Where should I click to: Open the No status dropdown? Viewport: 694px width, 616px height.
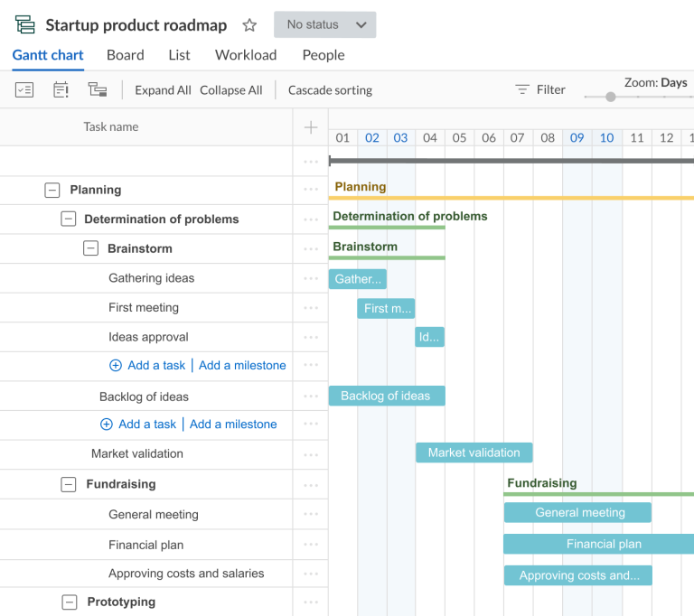pos(326,25)
